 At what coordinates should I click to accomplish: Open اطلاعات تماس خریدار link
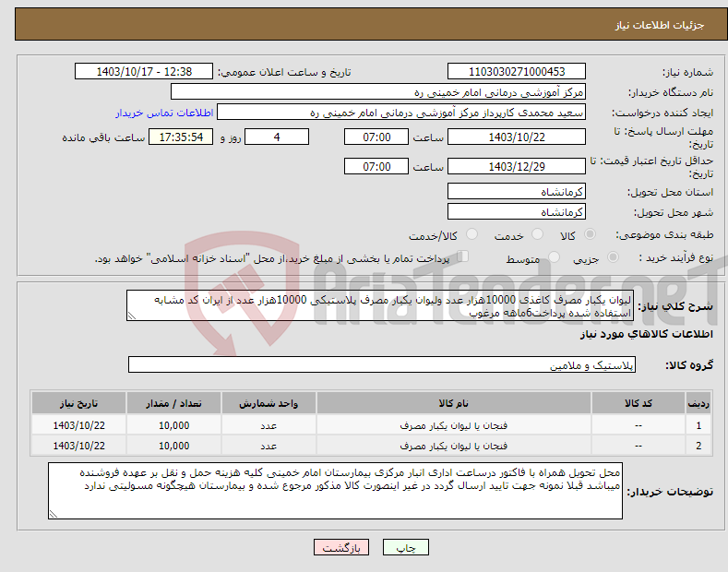tap(164, 113)
